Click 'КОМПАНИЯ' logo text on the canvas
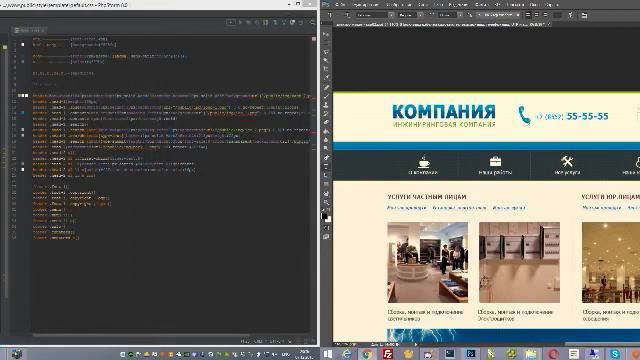The height and width of the screenshot is (360, 640). (x=444, y=111)
